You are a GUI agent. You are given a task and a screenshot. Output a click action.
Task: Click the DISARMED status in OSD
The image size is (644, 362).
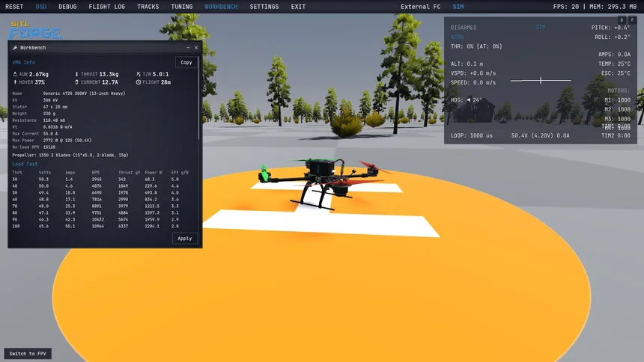(x=464, y=28)
